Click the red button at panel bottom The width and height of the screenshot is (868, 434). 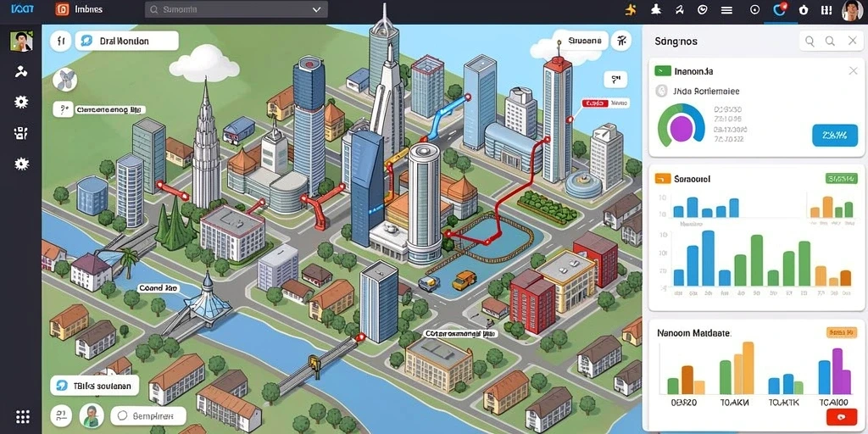tap(842, 417)
